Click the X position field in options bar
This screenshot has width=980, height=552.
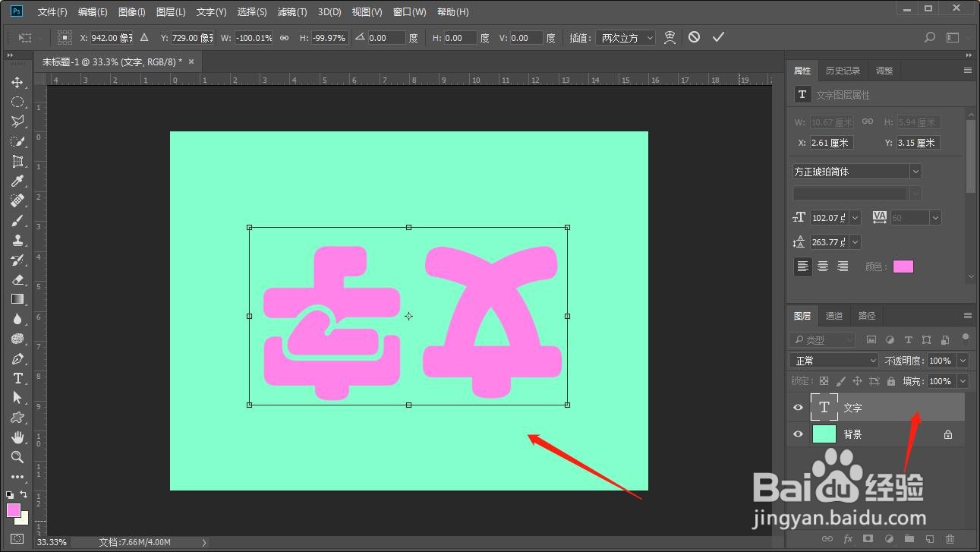click(x=112, y=38)
